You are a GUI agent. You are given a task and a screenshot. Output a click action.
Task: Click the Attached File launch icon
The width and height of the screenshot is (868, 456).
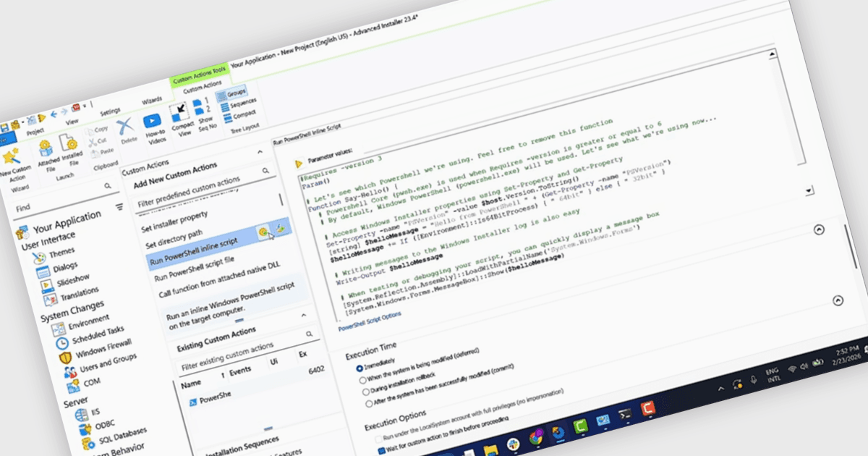pos(48,155)
